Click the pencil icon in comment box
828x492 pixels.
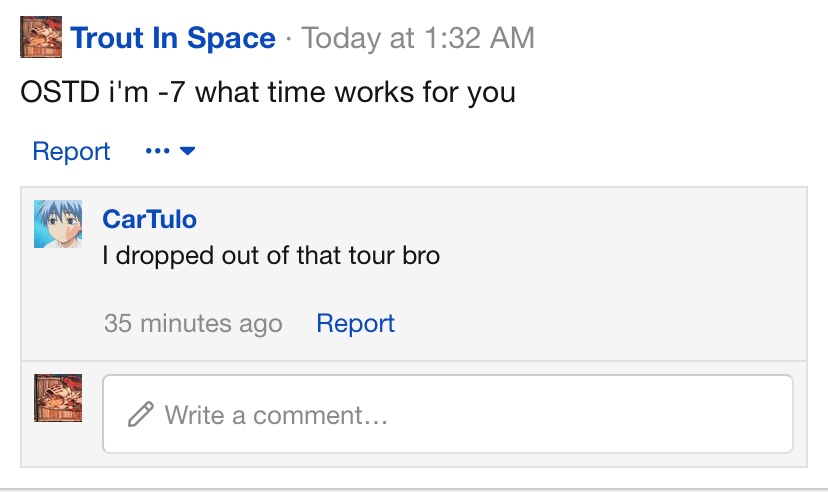click(x=141, y=413)
